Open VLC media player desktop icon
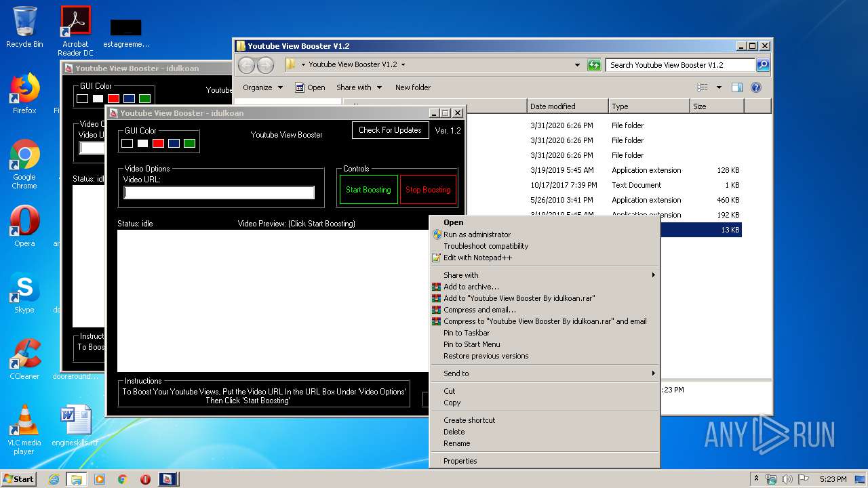The image size is (868, 488). pos(24,430)
